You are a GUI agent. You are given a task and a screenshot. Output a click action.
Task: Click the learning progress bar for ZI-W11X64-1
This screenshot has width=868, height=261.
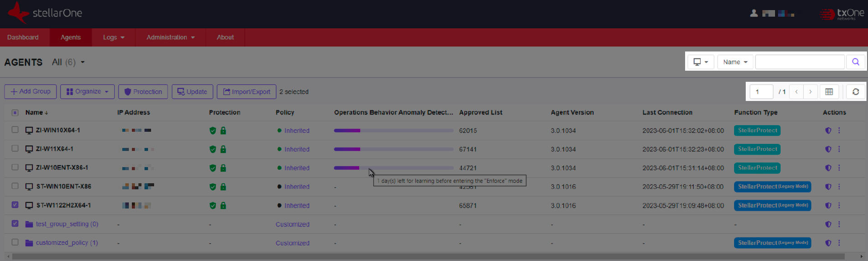tap(393, 149)
